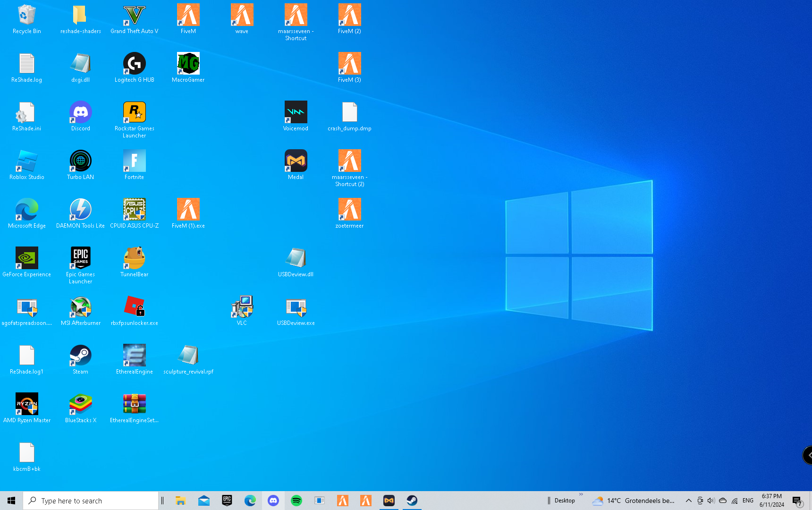This screenshot has height=510, width=812.
Task: Show hidden system tray icons
Action: (688, 501)
